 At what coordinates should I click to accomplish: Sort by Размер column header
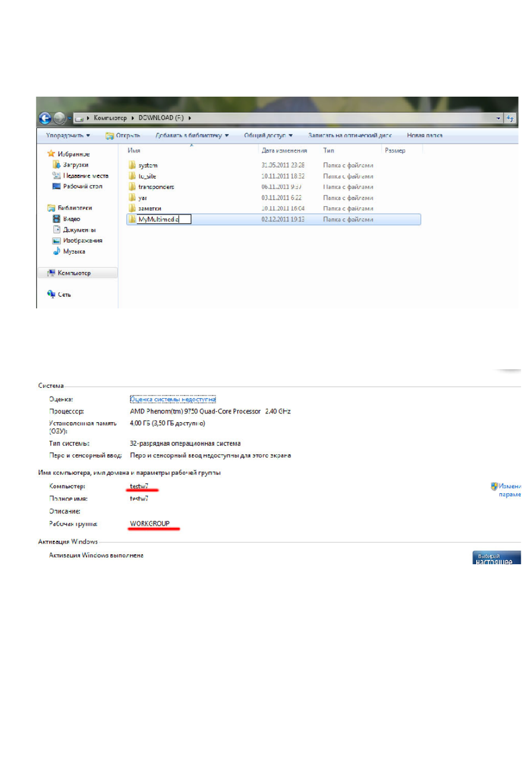395,150
